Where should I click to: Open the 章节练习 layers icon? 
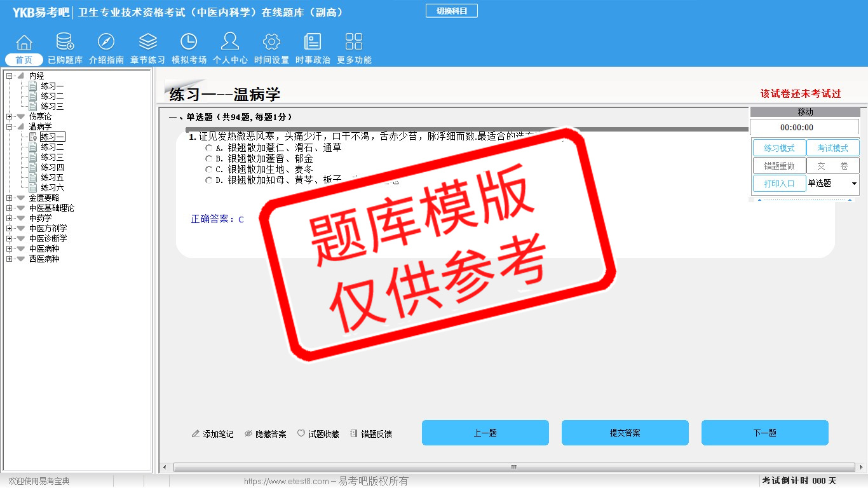tap(148, 42)
